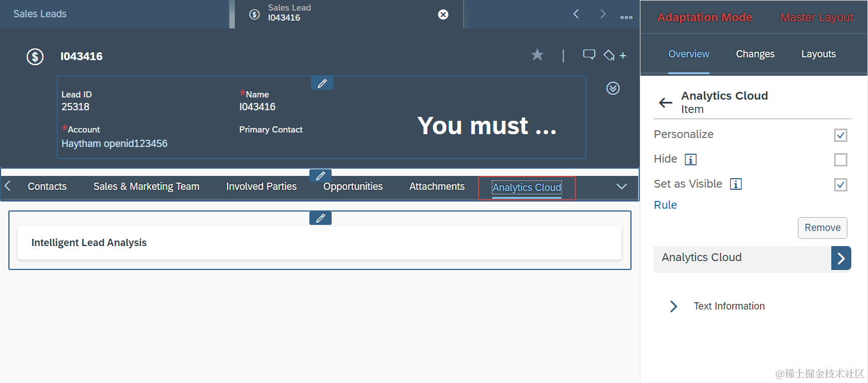Select the Involved Parties tab
This screenshot has width=868, height=383.
click(262, 186)
